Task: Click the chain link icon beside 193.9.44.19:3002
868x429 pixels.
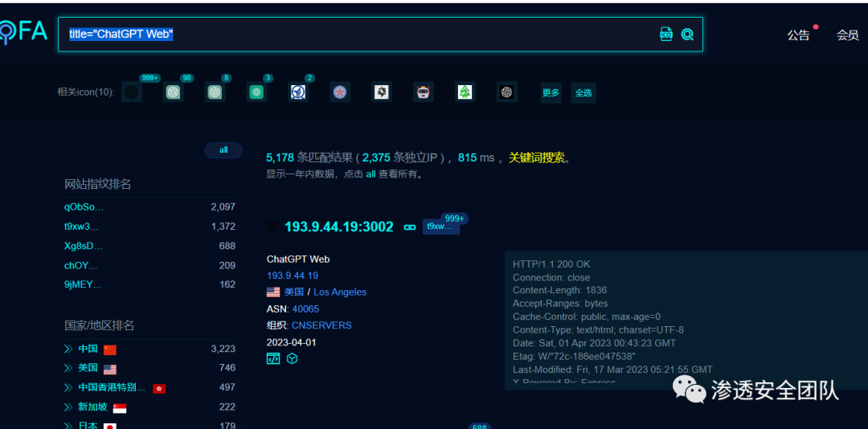Action: click(410, 227)
